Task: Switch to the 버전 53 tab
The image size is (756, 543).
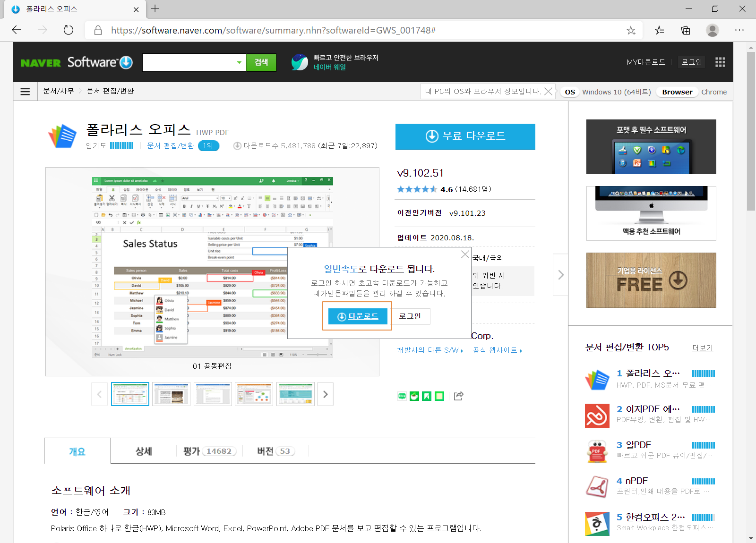Action: tap(276, 451)
